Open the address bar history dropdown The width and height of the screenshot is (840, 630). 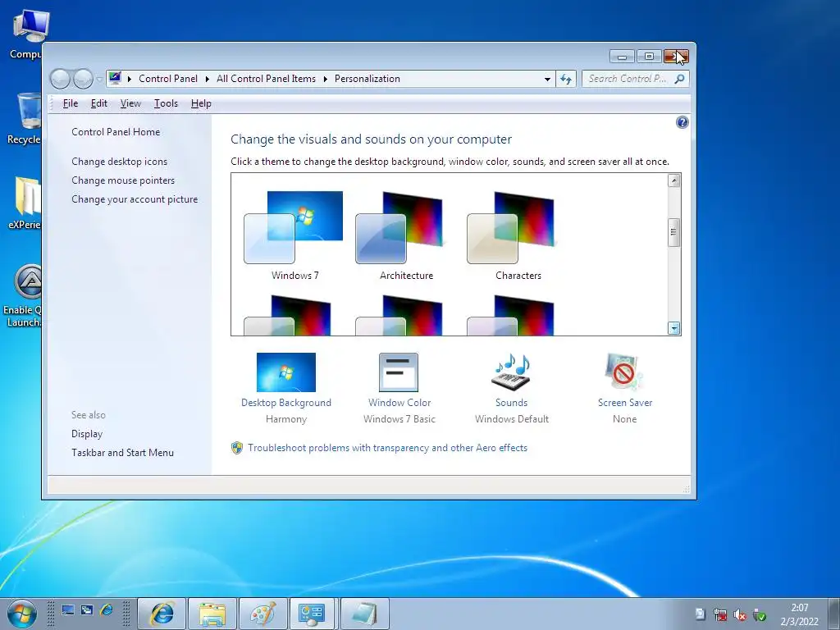point(547,80)
